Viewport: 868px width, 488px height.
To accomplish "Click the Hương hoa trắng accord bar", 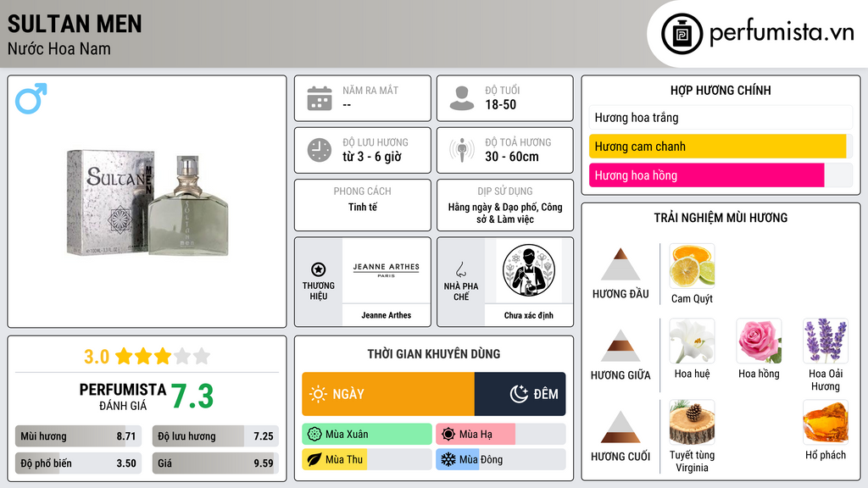I will pyautogui.click(x=721, y=117).
